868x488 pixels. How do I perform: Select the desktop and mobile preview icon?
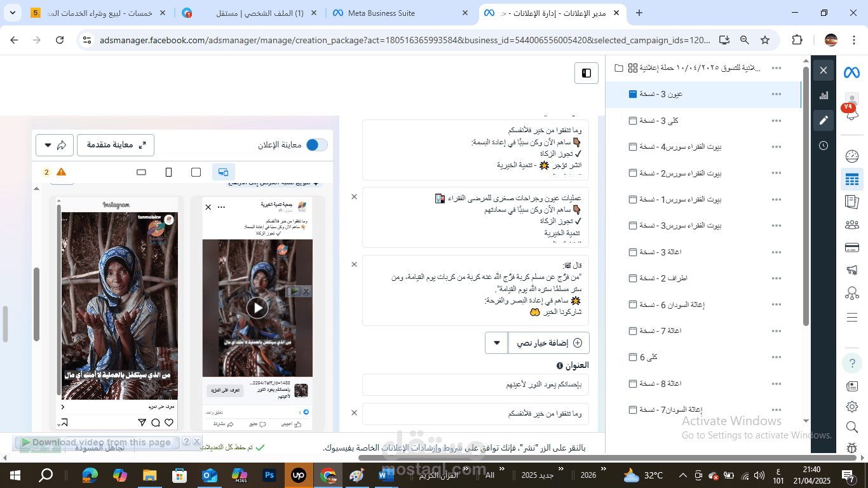pos(223,172)
